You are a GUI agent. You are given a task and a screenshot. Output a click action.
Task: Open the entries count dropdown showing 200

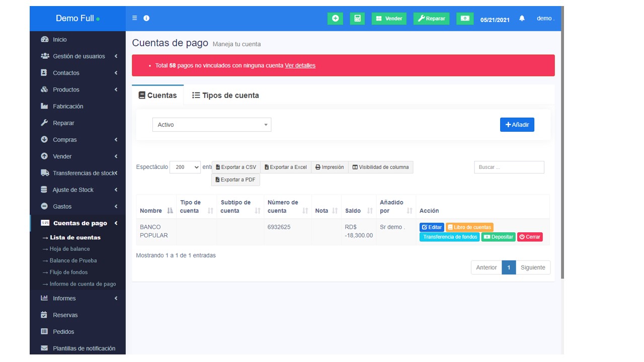pyautogui.click(x=185, y=167)
